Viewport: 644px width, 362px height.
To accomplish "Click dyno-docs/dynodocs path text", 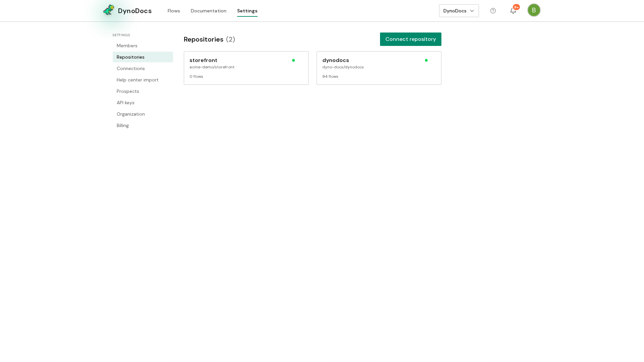I will [343, 67].
